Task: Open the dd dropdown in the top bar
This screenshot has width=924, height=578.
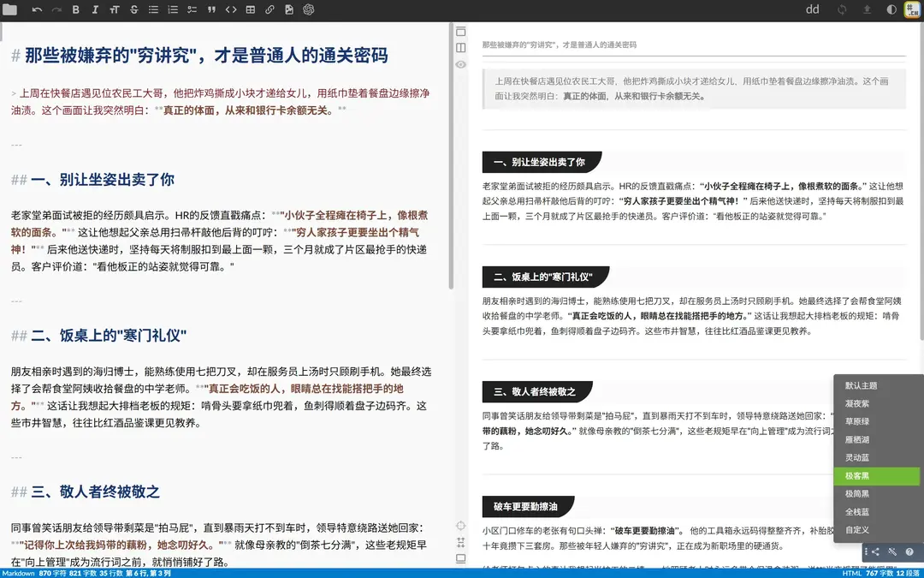Action: (813, 9)
